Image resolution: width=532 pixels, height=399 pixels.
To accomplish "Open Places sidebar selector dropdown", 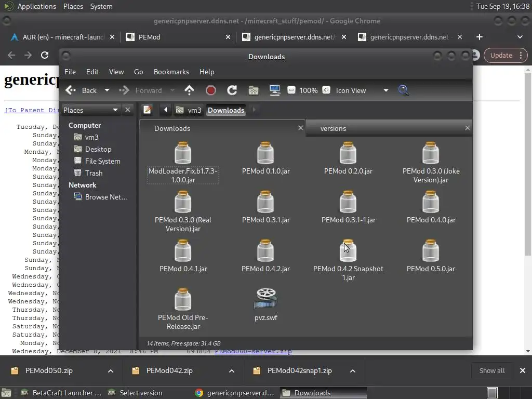I will [90, 110].
